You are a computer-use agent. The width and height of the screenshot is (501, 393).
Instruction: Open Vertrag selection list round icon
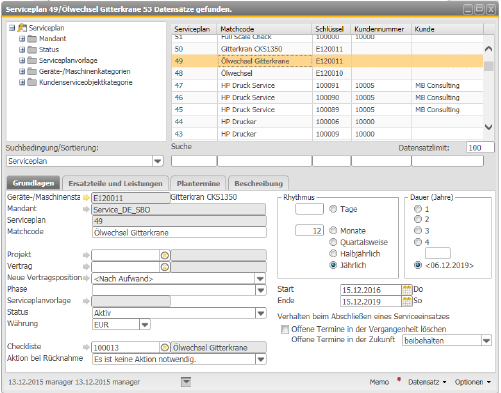point(165,267)
